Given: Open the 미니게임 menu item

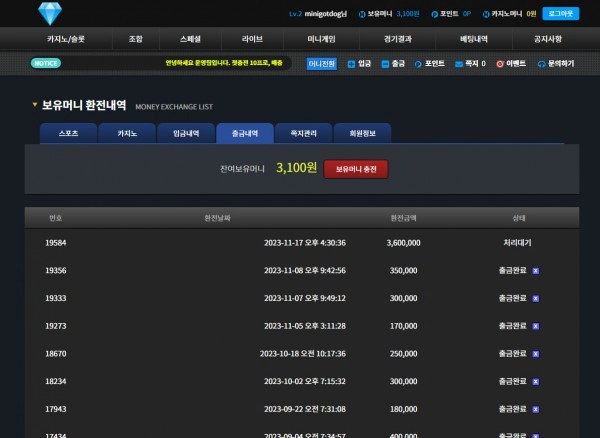Looking at the screenshot, I should (x=321, y=39).
